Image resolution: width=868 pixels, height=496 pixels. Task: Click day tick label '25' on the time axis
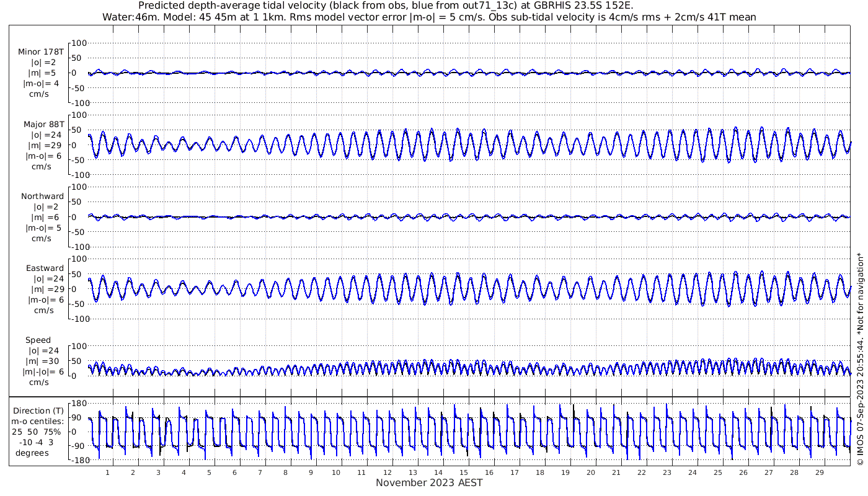[x=717, y=472]
